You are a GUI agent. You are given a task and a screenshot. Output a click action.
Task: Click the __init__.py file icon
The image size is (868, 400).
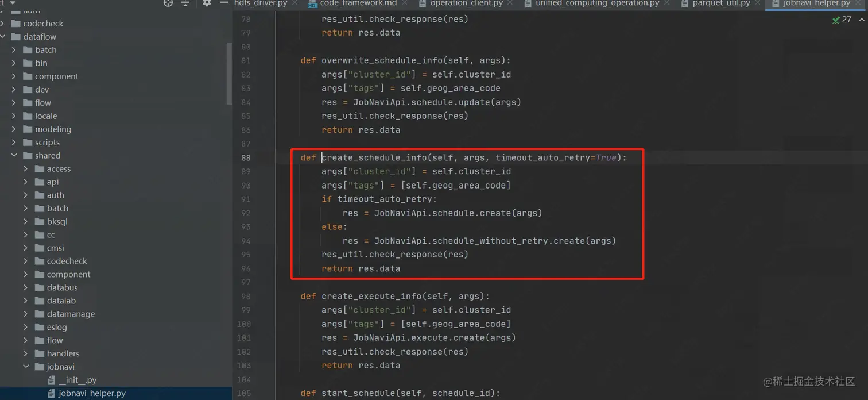52,380
